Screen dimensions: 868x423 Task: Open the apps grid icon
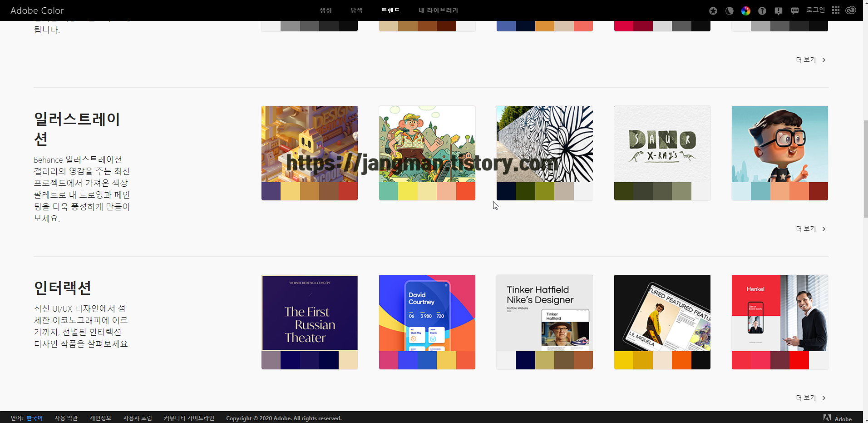[x=836, y=10]
